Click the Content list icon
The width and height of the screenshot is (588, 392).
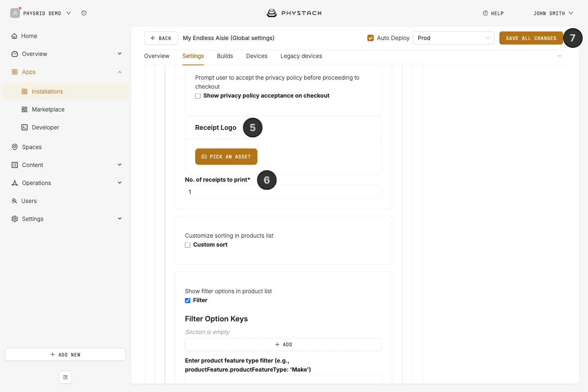tap(15, 165)
